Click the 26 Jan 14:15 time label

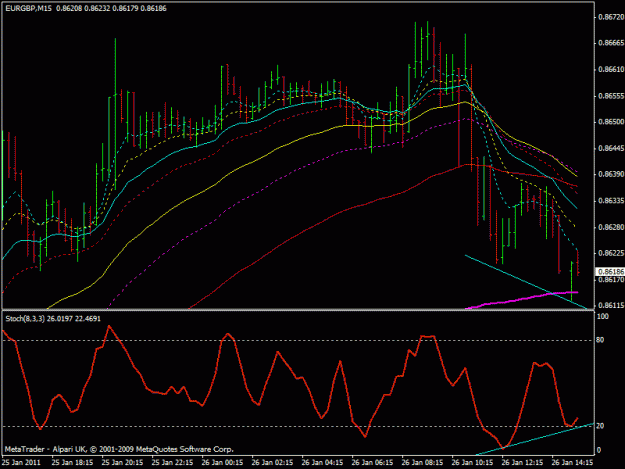coord(572,463)
